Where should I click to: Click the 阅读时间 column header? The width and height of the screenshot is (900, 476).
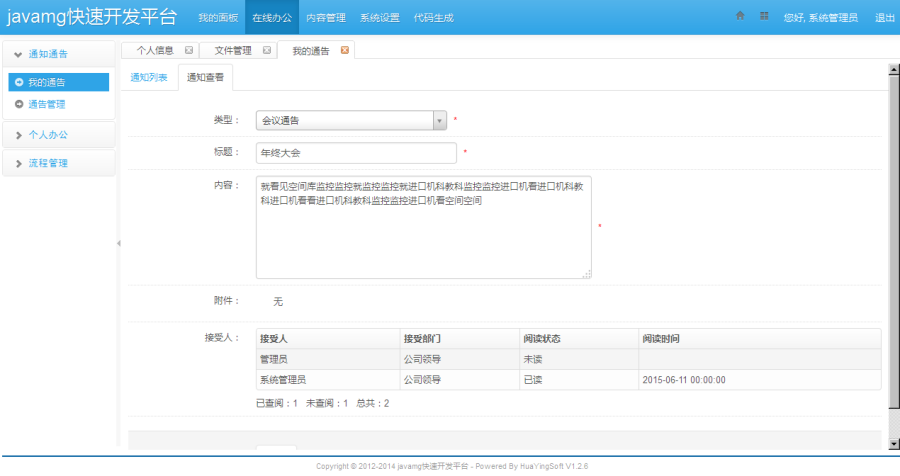coord(760,339)
